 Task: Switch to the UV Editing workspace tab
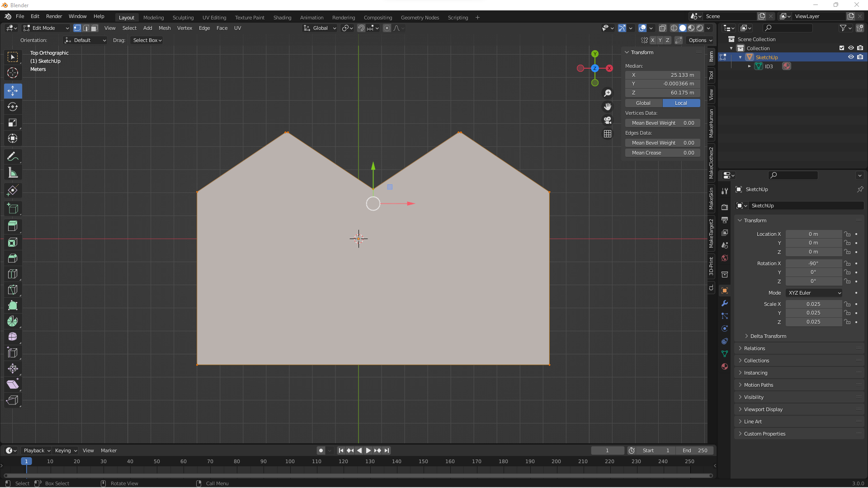point(214,18)
